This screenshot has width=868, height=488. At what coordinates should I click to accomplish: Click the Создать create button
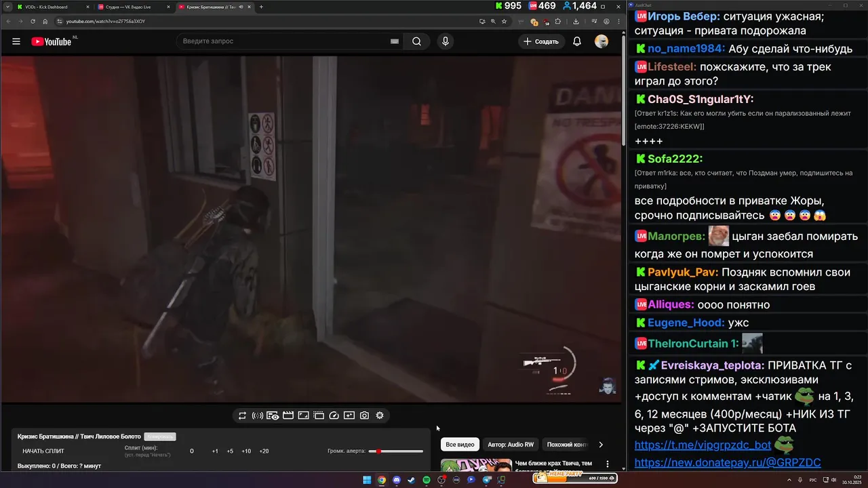pyautogui.click(x=541, y=41)
